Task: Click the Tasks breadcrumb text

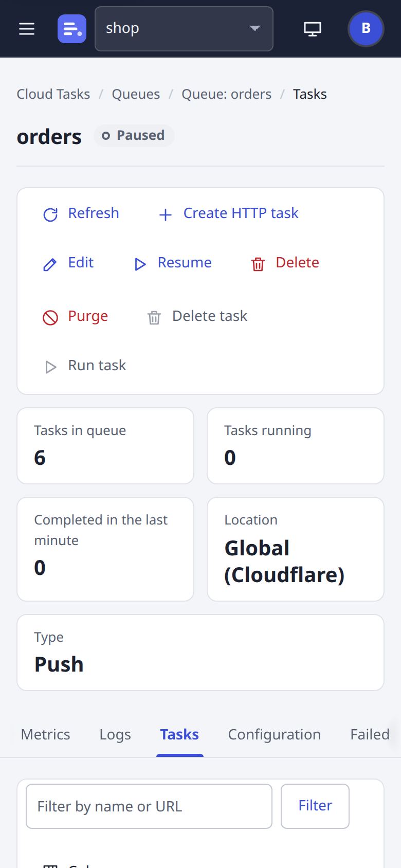Action: click(x=310, y=94)
